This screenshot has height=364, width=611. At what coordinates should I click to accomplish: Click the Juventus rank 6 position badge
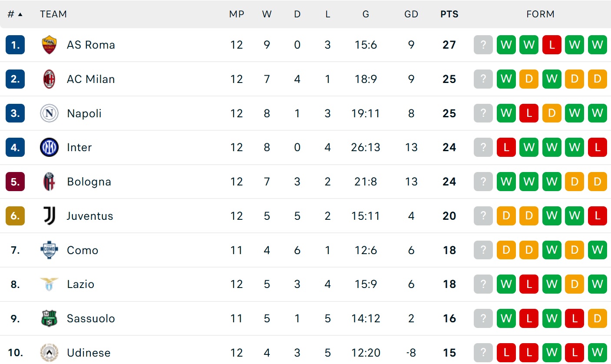15,216
